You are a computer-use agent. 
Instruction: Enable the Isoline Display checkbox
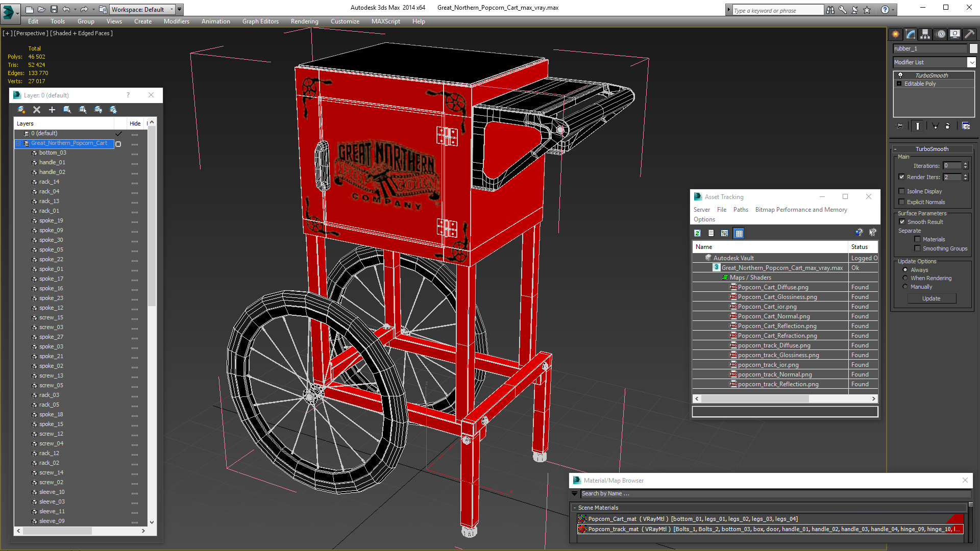click(901, 191)
